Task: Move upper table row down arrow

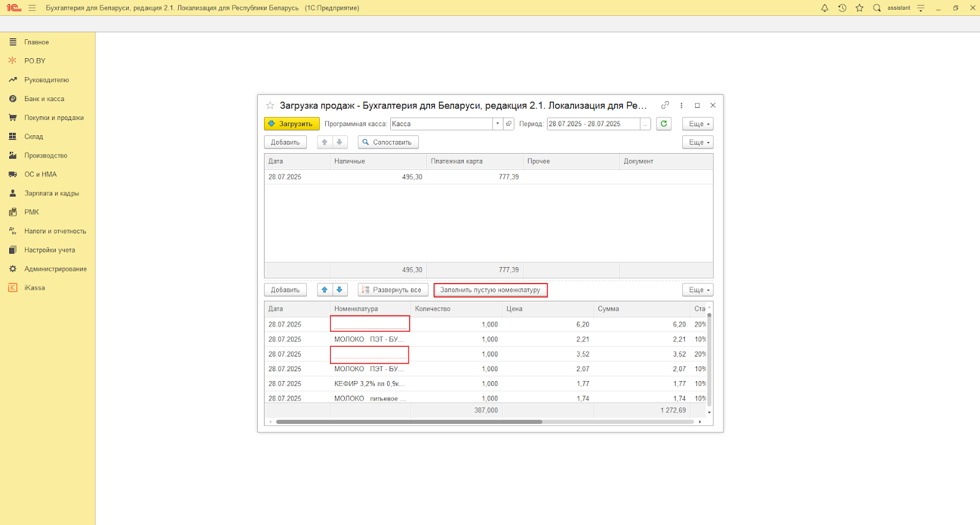Action: [x=340, y=142]
